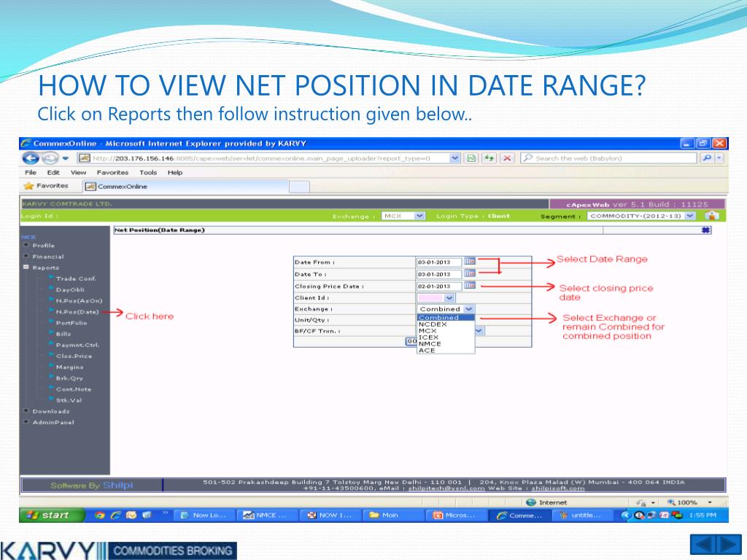The image size is (747, 560).
Task: Open DayObli report
Action: 70,289
